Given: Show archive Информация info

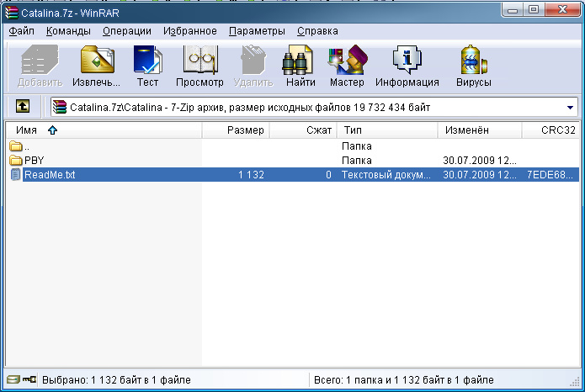Looking at the screenshot, I should pyautogui.click(x=407, y=66).
